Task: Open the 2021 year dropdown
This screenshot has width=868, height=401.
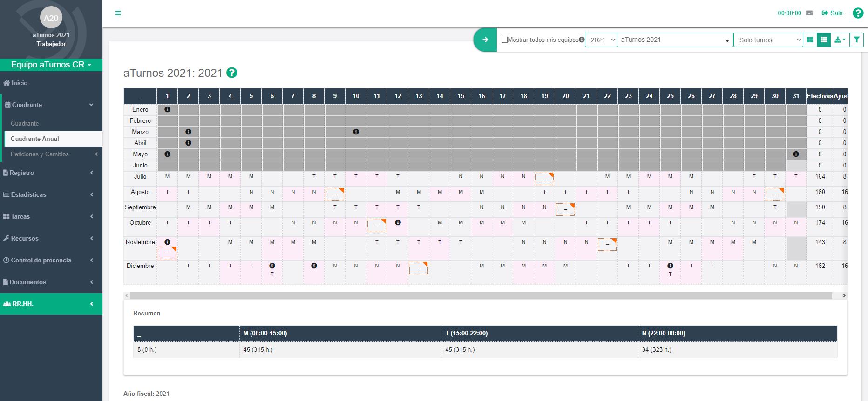Action: [x=601, y=40]
